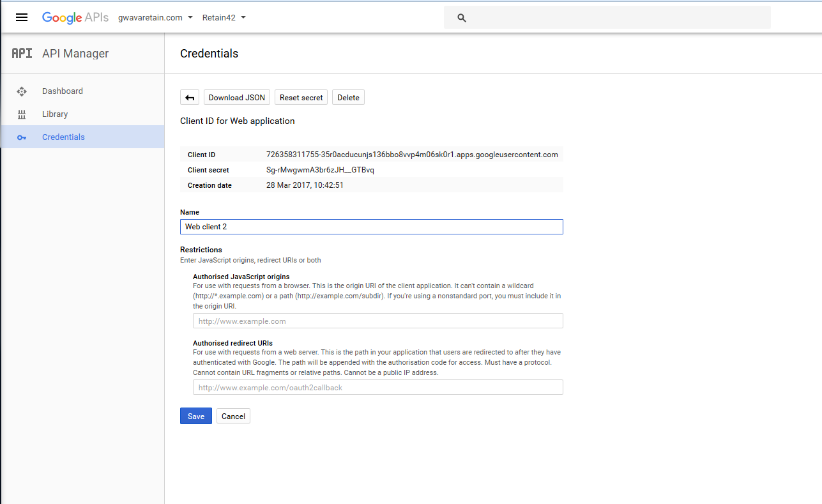Click the Authorised redirect URIs field
Viewport: 822px width, 504px height.
[x=377, y=388]
